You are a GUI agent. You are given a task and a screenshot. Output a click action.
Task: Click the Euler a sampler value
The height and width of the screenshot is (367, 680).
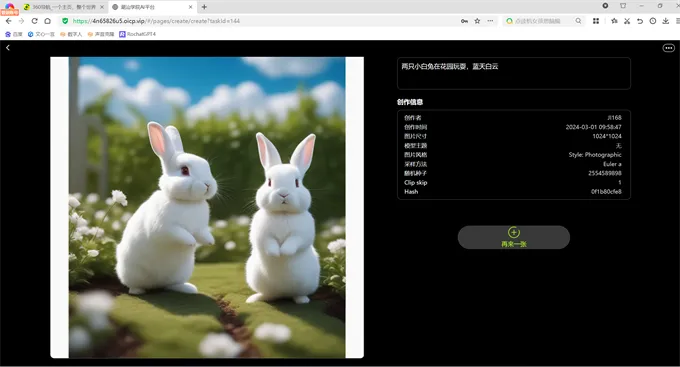pos(612,164)
